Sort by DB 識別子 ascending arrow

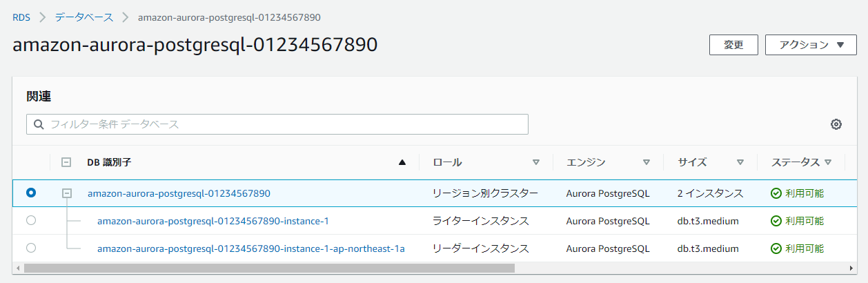(x=402, y=163)
